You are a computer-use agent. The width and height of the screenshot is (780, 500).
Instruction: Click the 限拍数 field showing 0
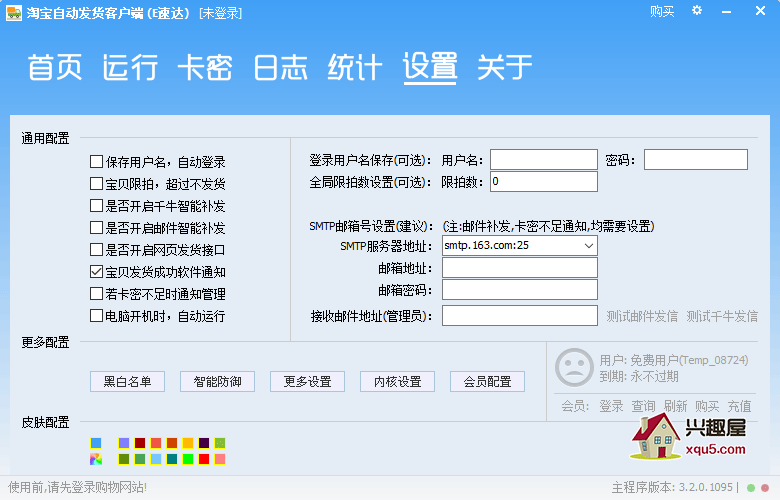click(x=544, y=182)
